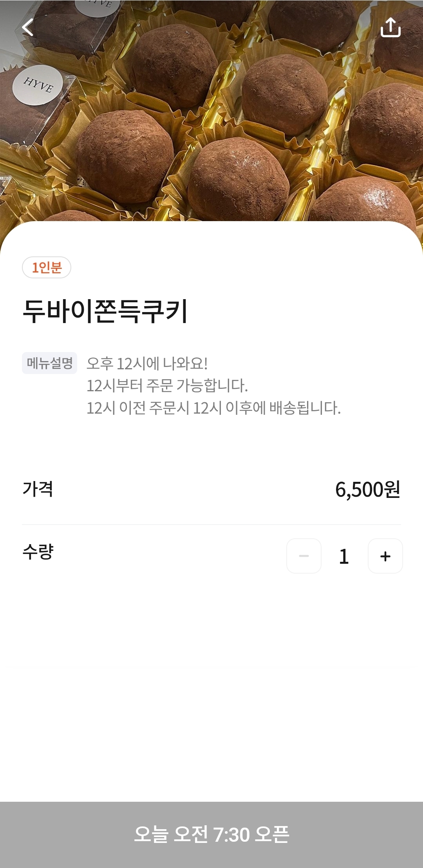
Task: Tap the back arrow icon
Action: (x=27, y=28)
